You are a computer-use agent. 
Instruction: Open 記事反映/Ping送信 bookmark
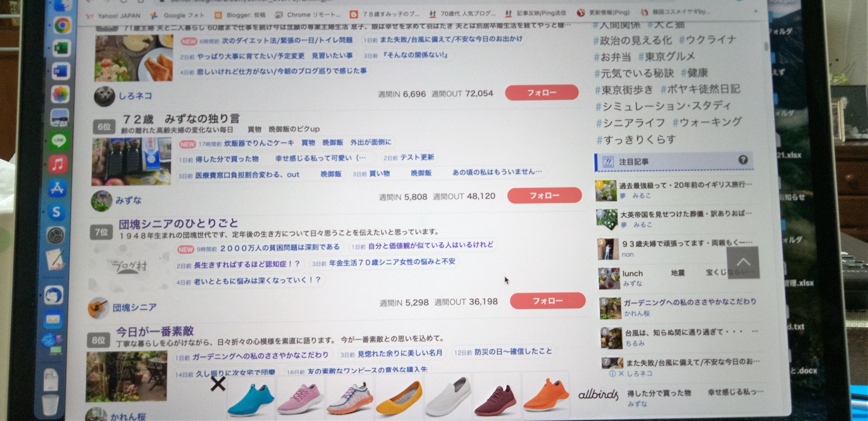coord(536,13)
